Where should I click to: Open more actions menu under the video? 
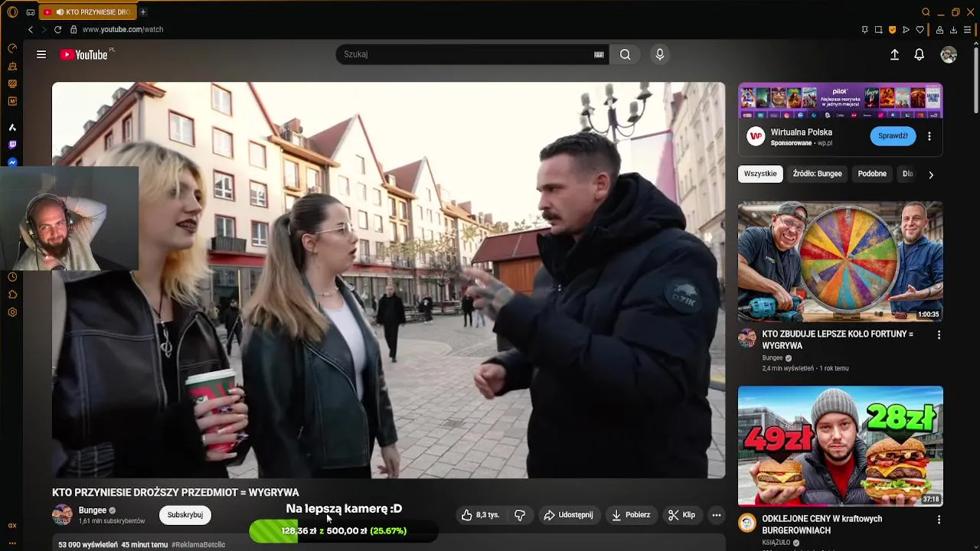[x=717, y=515]
